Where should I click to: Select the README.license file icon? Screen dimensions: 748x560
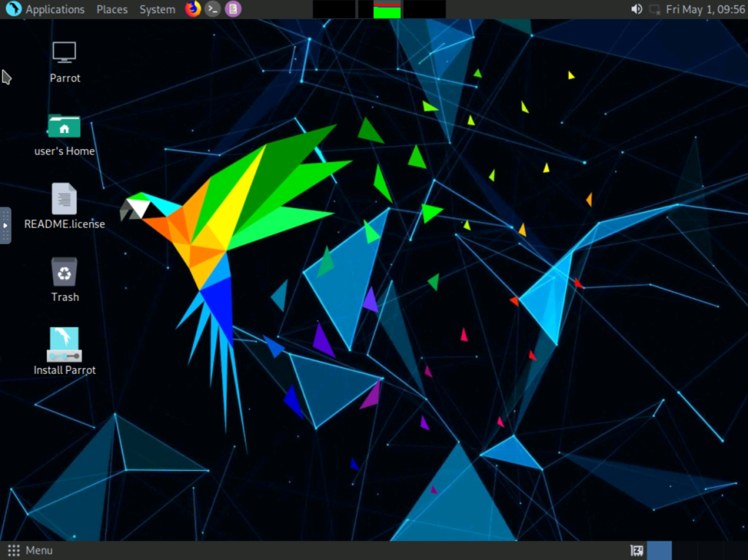[64, 199]
